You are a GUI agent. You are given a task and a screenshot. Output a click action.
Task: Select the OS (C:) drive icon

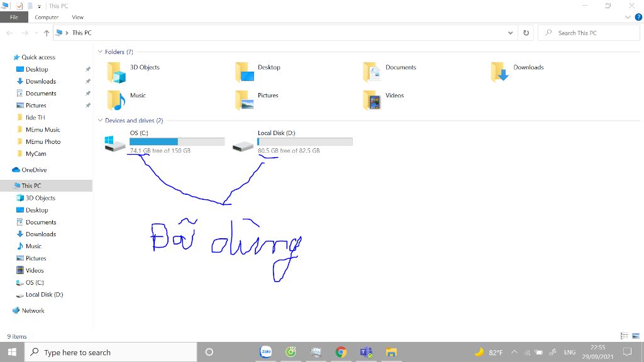pos(115,143)
